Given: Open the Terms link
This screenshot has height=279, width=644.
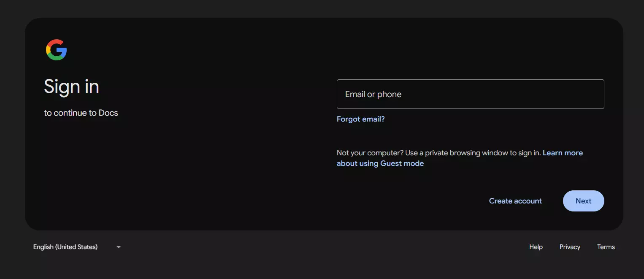Looking at the screenshot, I should click(606, 247).
